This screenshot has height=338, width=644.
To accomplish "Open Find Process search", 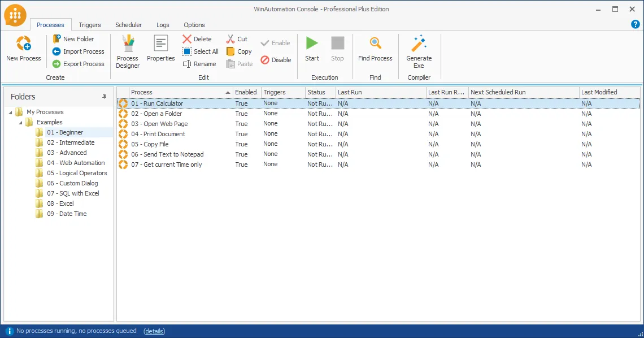I will [375, 49].
